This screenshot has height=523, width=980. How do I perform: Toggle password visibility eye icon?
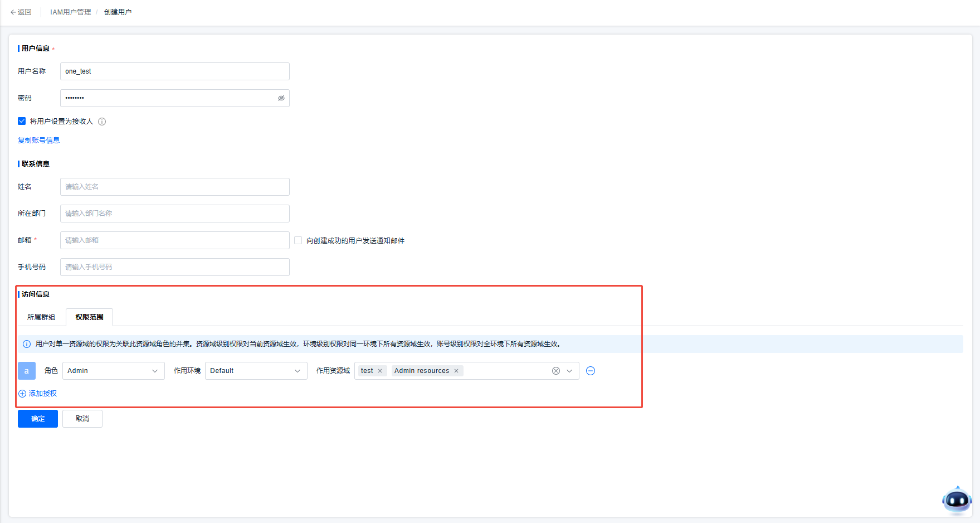[281, 98]
